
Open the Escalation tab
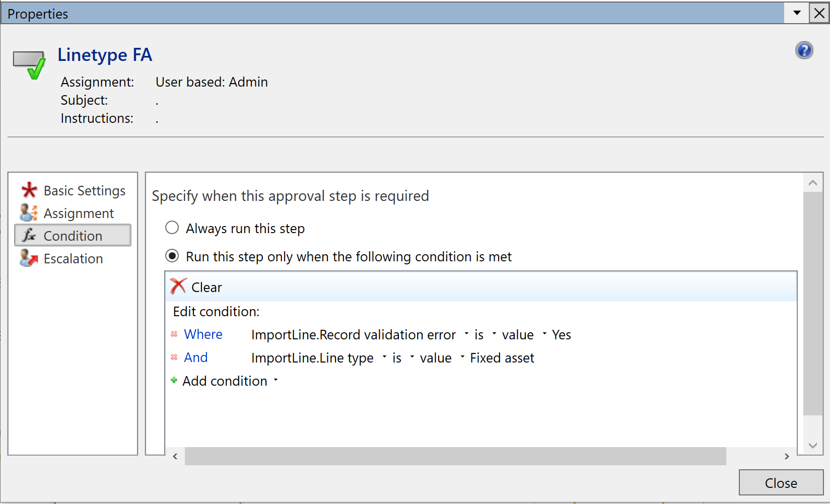[x=73, y=258]
